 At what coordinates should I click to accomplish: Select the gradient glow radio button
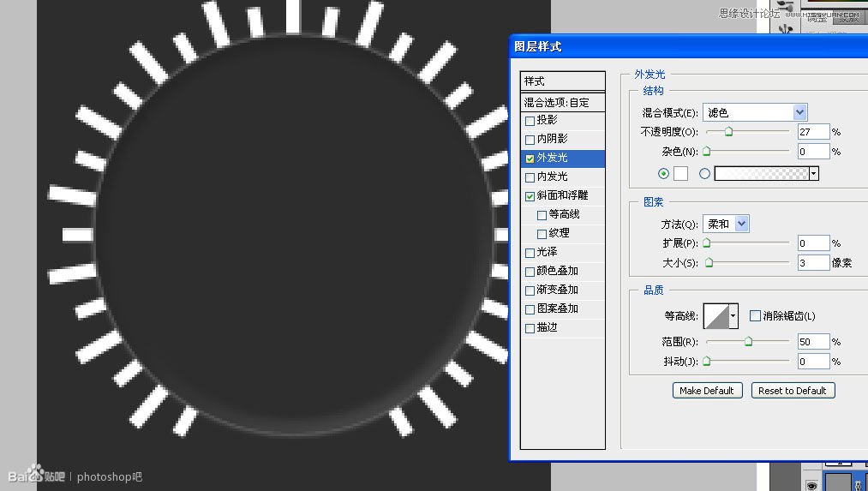(704, 173)
